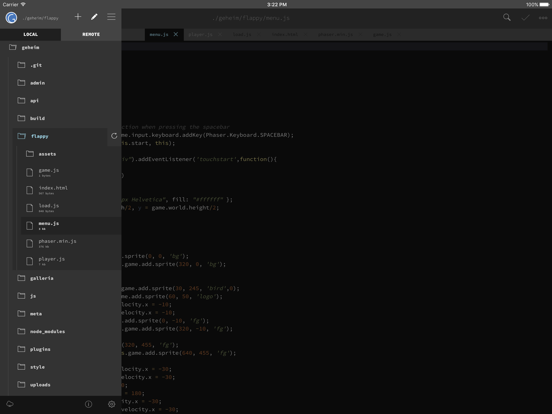
Task: Click the code line containing Phaser.Keyboard.SPACEBAR
Action: [208, 135]
